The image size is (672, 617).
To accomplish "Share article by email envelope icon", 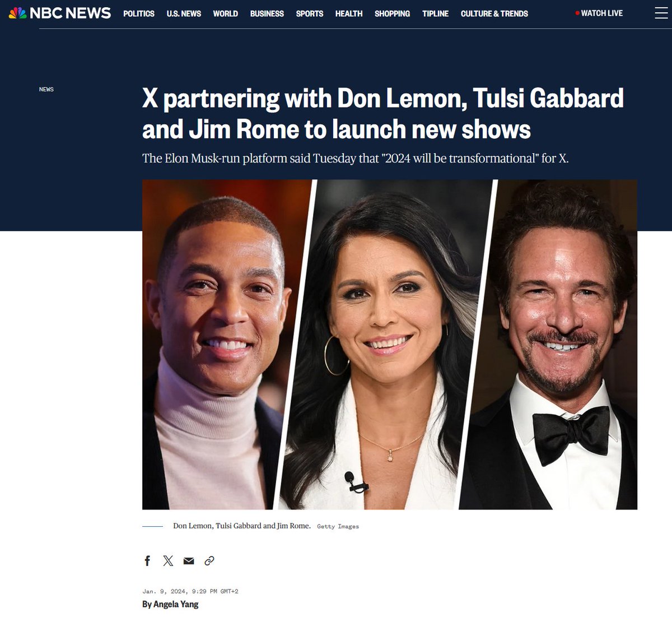I will tap(189, 560).
